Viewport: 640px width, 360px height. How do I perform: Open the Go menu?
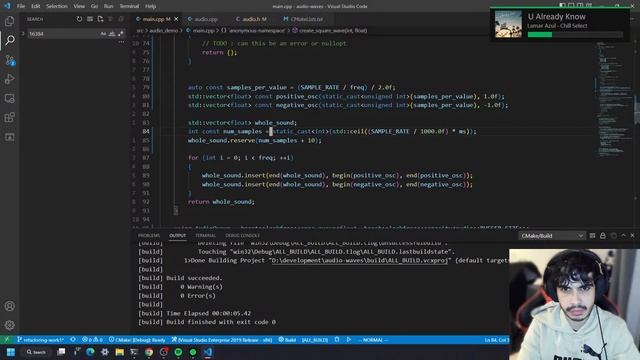click(94, 6)
